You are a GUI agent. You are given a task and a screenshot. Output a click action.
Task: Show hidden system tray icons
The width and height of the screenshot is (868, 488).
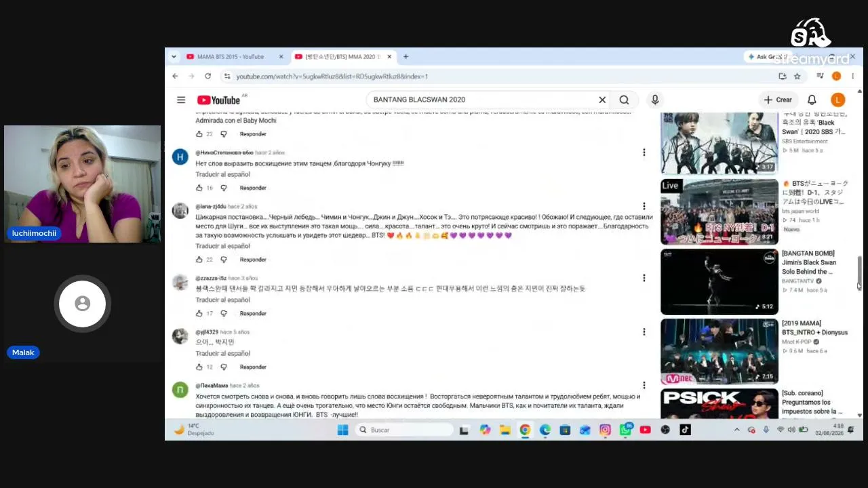[x=737, y=430]
